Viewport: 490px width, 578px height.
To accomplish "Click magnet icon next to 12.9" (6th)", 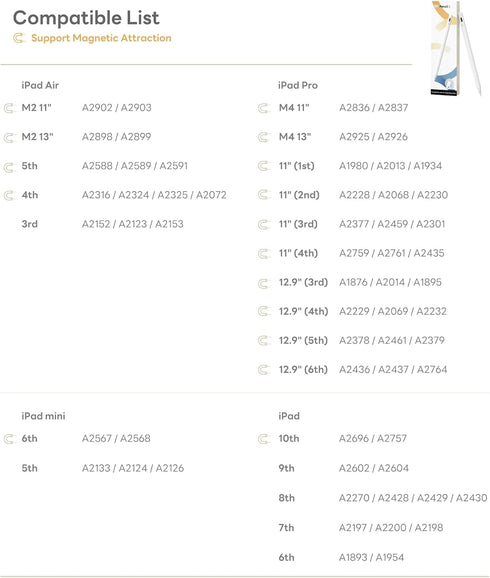I will coord(264,370).
